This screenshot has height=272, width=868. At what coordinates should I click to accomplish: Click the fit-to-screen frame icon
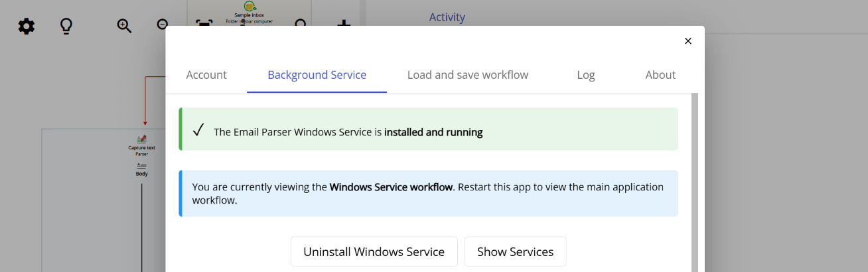click(x=203, y=24)
